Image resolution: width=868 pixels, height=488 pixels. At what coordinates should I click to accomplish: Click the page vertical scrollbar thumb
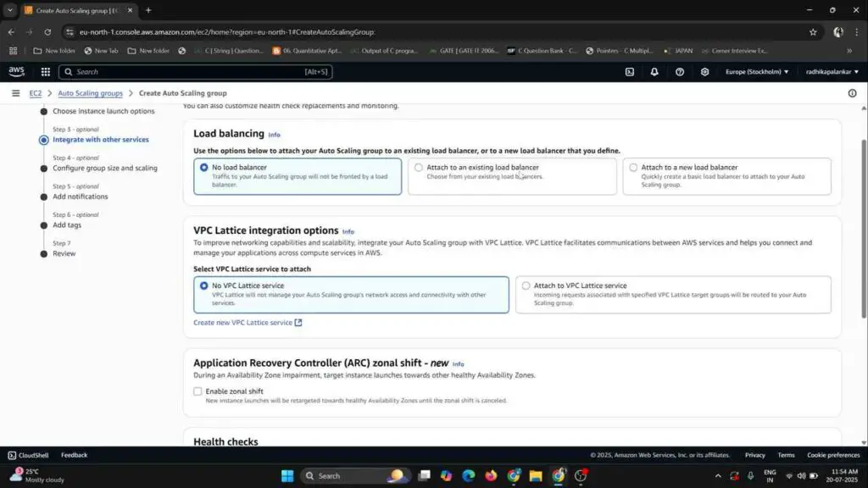(x=864, y=229)
